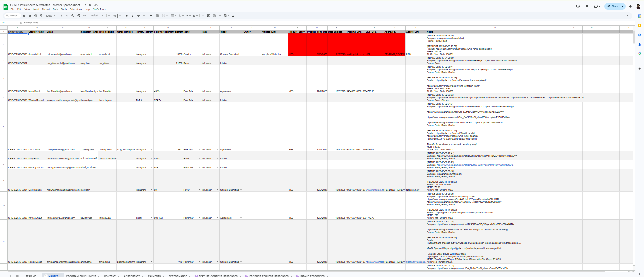644x277 pixels.
Task: Click the Print icon
Action: pyautogui.click(x=36, y=16)
